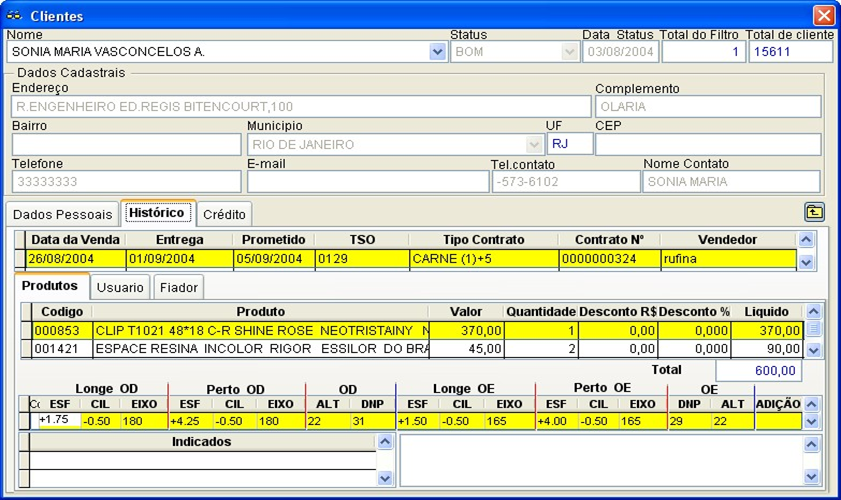This screenshot has width=841, height=500.
Task: Click the Total de cliente value 15611
Action: tap(791, 52)
